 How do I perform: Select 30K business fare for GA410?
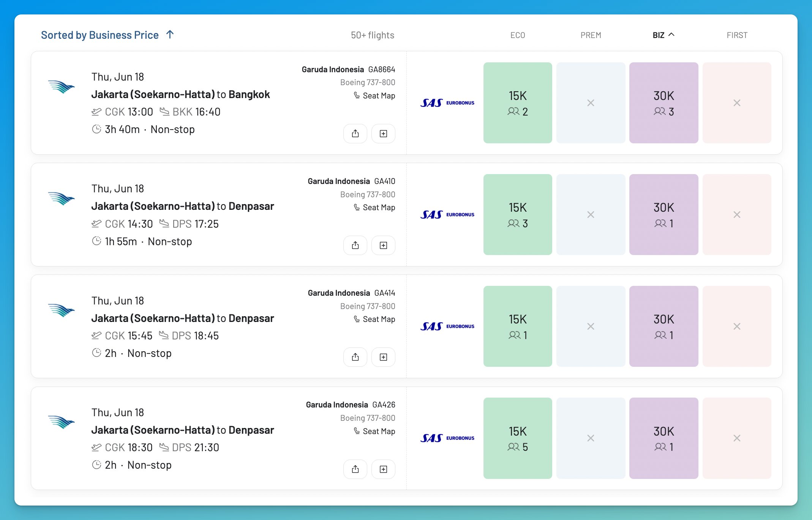(664, 214)
